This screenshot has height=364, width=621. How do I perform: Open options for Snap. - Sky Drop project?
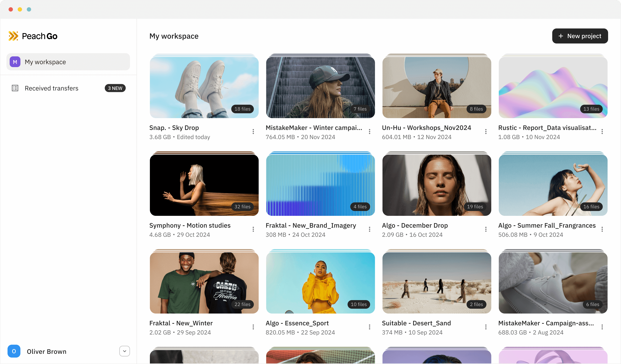coord(253,132)
